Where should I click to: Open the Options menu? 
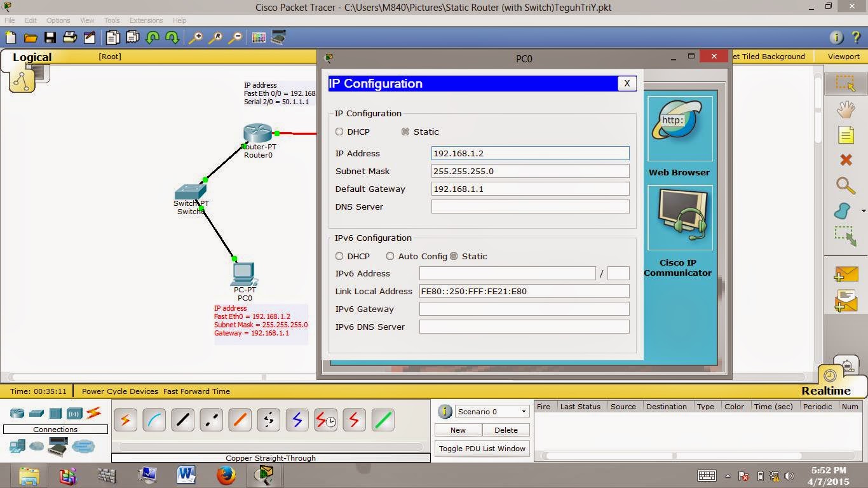point(58,20)
